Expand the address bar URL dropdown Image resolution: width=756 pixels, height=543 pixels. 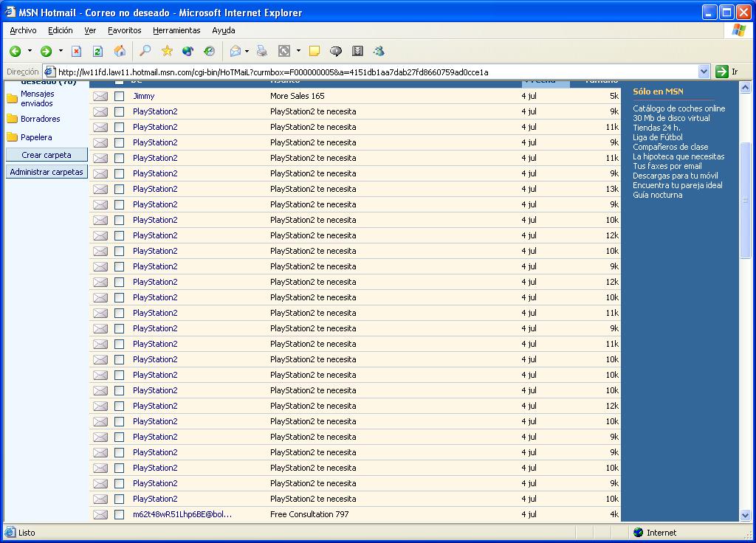click(x=704, y=72)
